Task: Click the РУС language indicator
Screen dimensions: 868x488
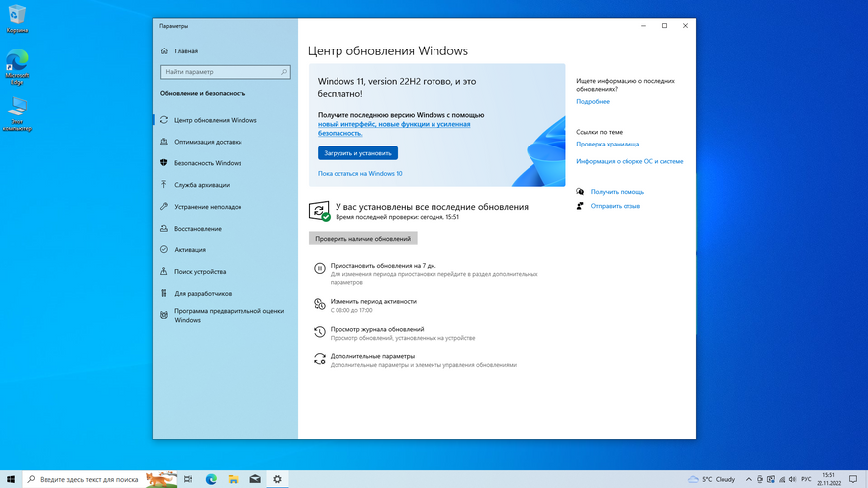Action: pyautogui.click(x=806, y=479)
